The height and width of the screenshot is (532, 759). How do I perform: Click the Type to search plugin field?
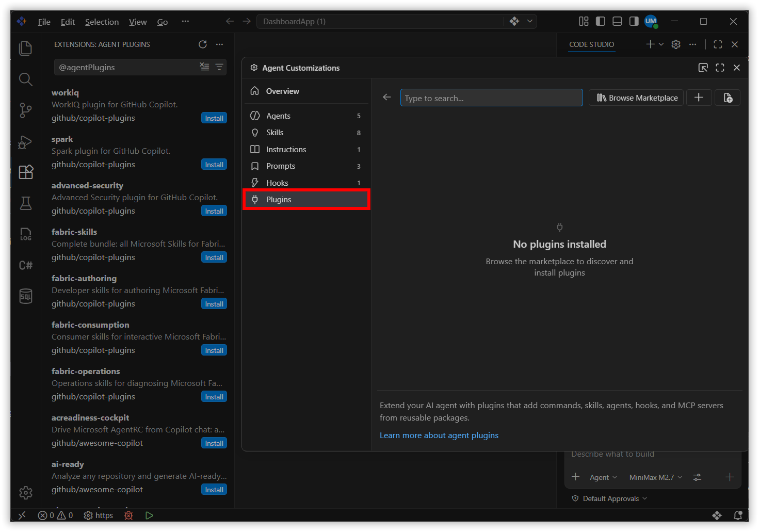point(492,98)
